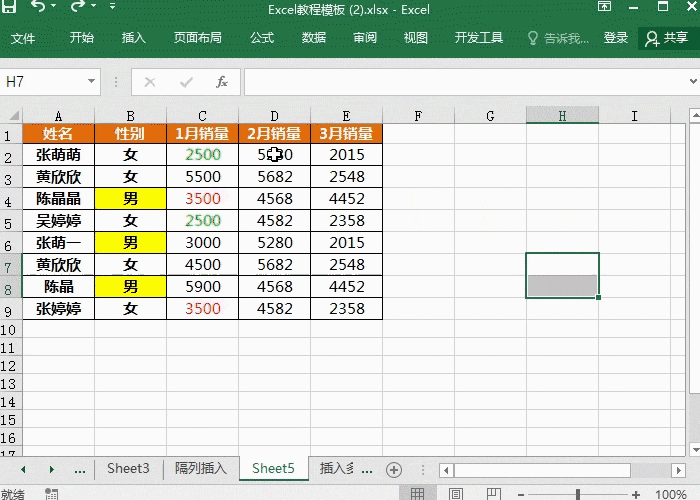Screen dimensions: 700x500
Task: Click the 吴婷婷 name cell
Action: [x=58, y=221]
